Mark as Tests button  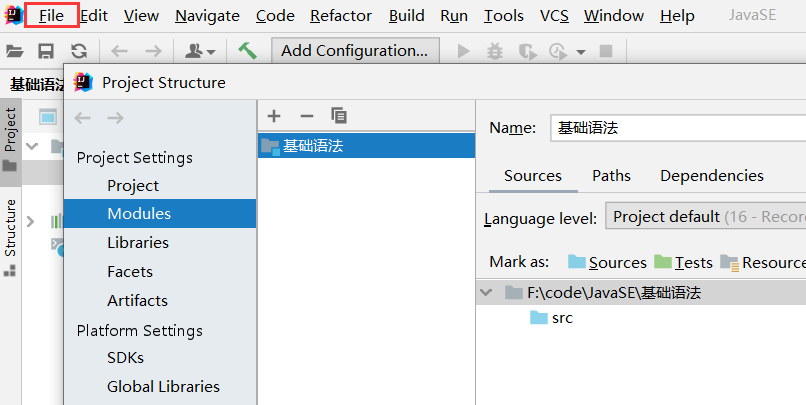point(683,262)
